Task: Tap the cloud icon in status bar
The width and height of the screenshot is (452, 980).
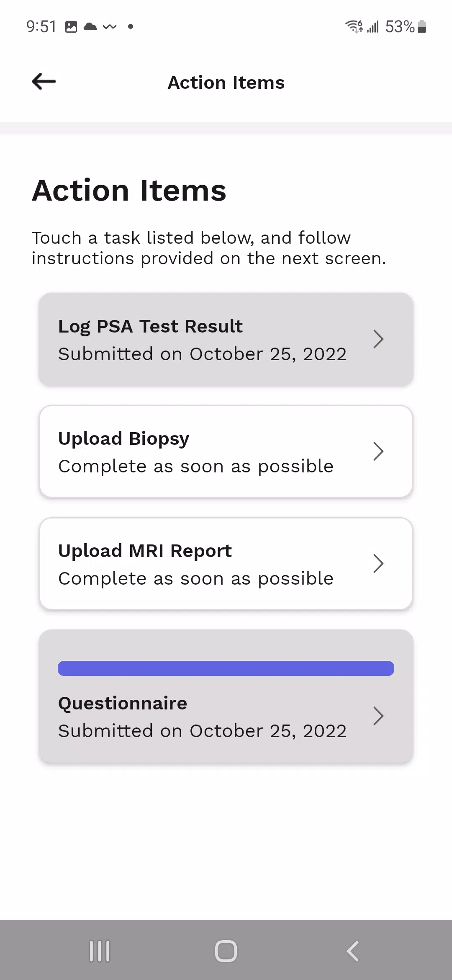Action: [90, 27]
